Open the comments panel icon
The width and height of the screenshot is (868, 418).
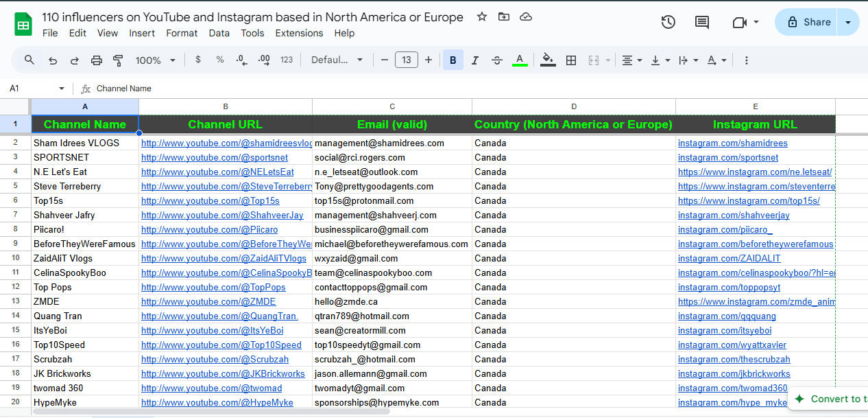pos(701,22)
